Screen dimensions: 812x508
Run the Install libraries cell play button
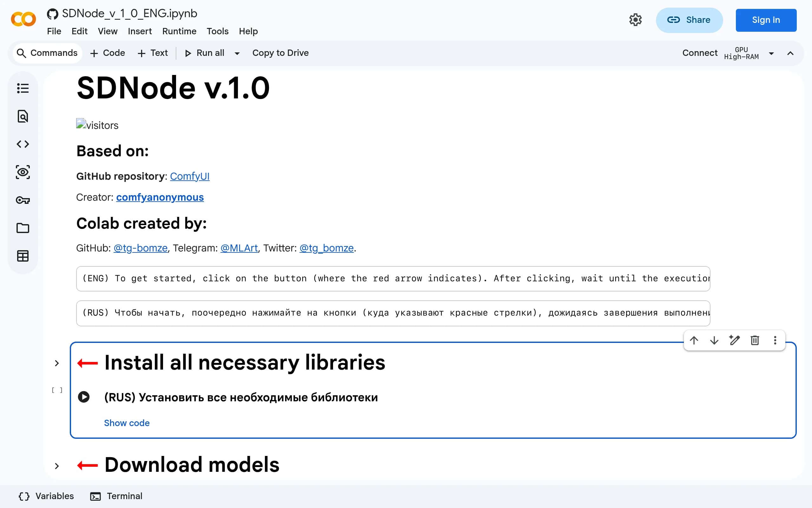[x=83, y=397]
